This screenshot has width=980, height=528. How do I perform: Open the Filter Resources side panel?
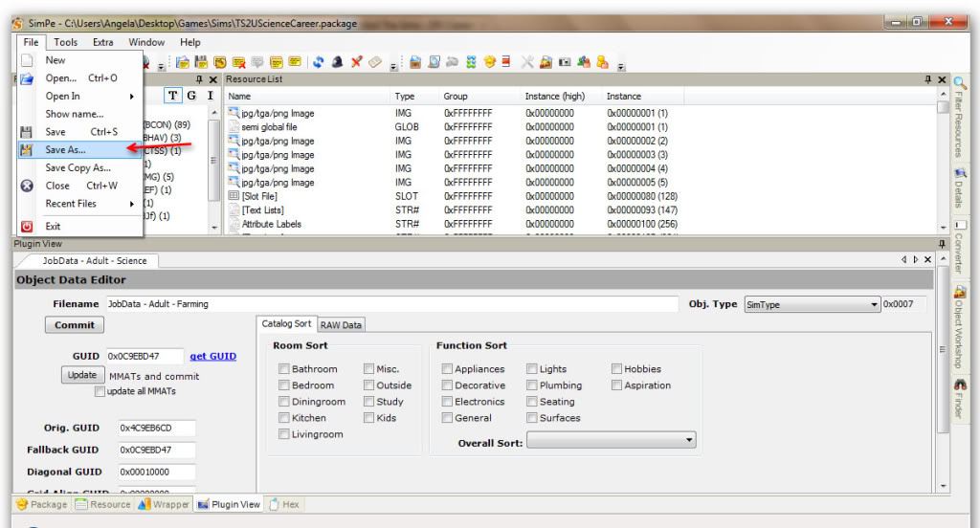coord(959,116)
